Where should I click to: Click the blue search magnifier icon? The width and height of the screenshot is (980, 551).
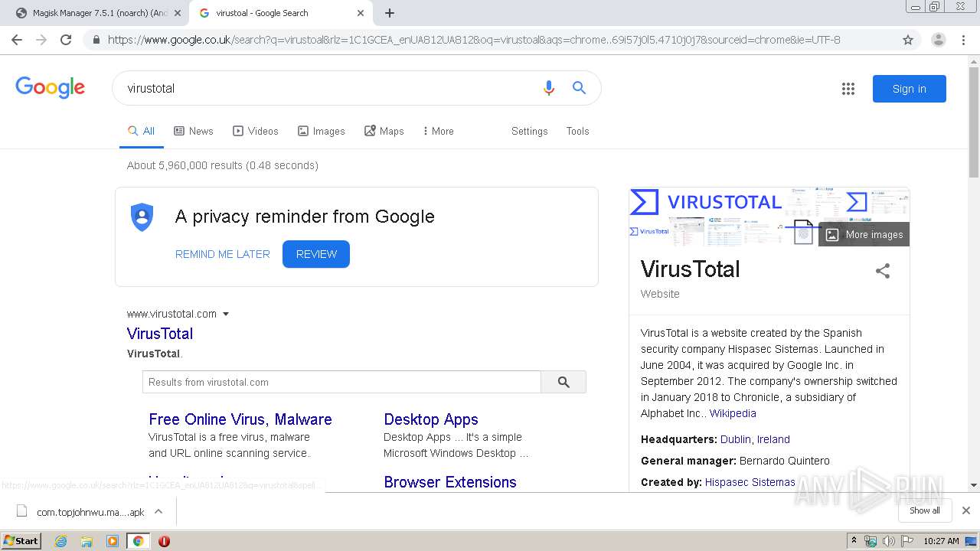click(x=579, y=88)
